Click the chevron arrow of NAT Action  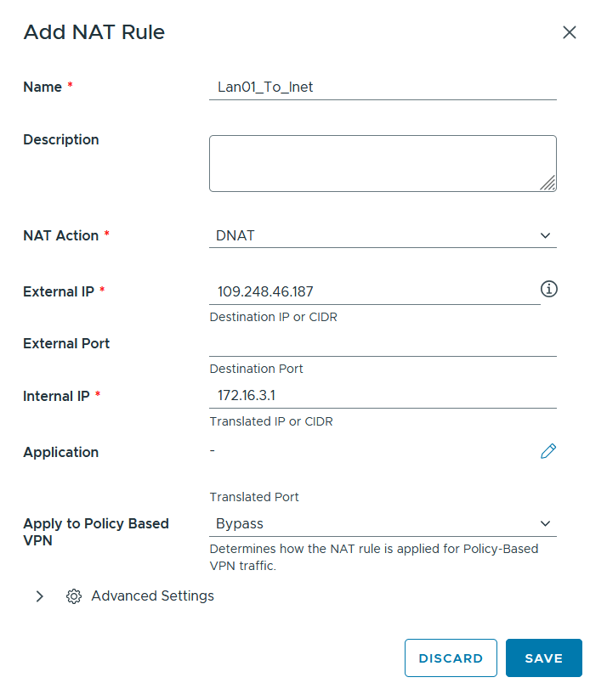coord(545,235)
